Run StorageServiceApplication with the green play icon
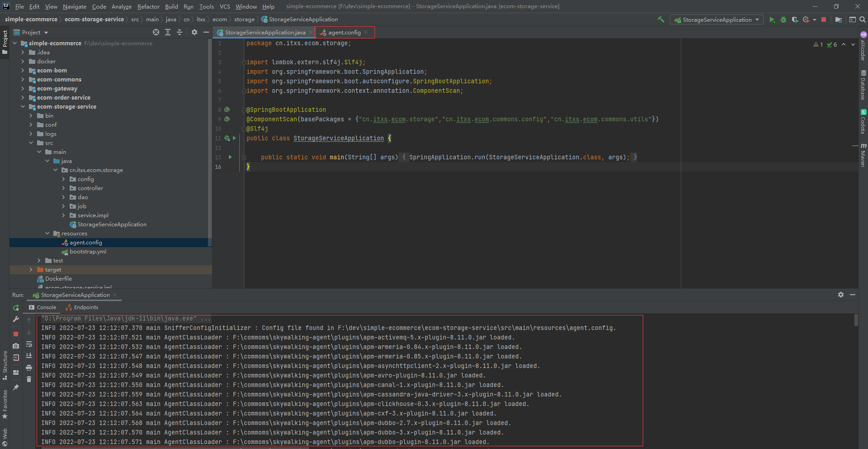Viewport: 868px width, 449px height. (x=772, y=20)
